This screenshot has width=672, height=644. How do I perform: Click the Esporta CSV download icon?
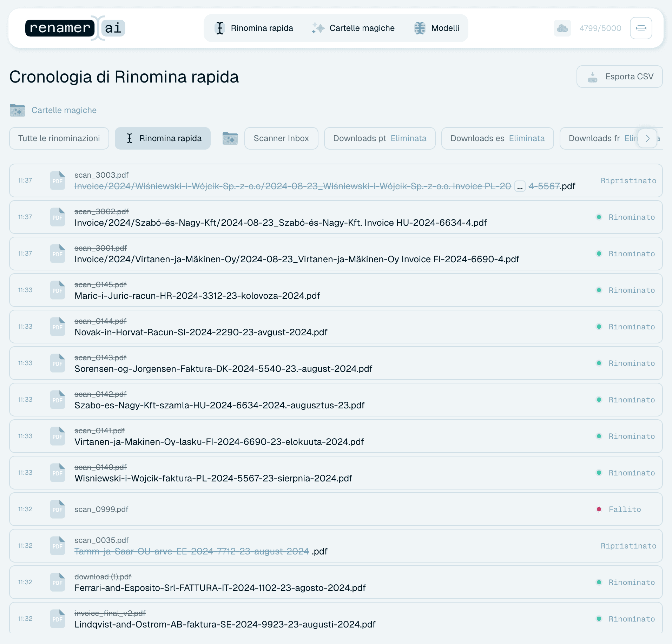(x=593, y=77)
